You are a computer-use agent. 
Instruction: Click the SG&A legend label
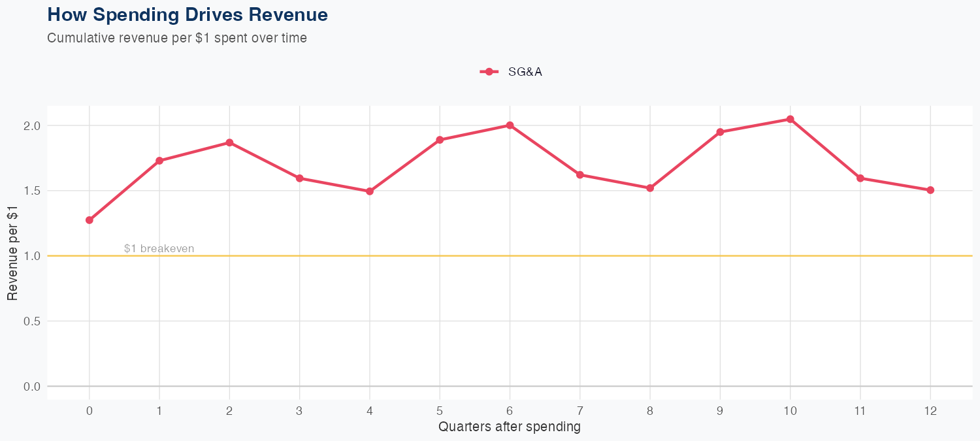tap(525, 72)
